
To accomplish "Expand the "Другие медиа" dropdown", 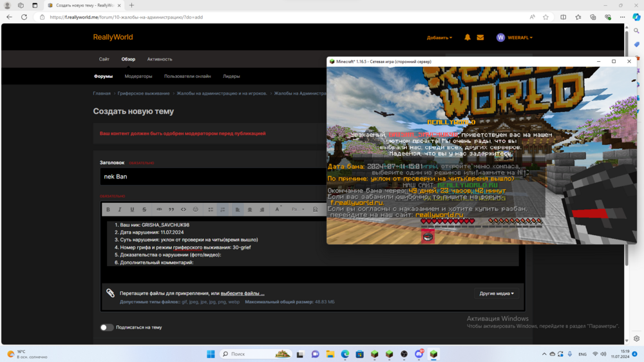I will click(496, 293).
